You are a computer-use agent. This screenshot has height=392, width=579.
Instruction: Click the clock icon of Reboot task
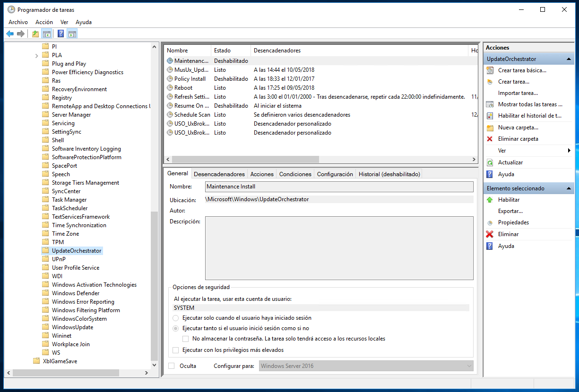(x=170, y=88)
